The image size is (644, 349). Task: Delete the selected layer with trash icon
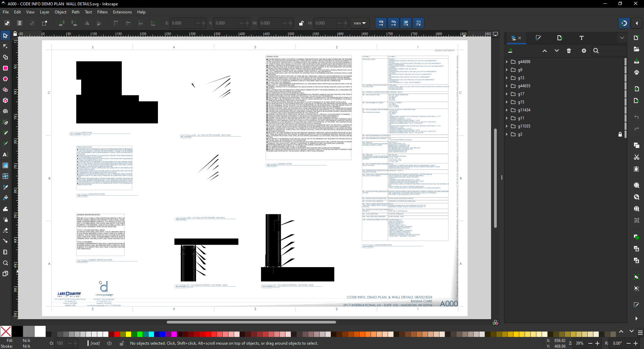[569, 51]
